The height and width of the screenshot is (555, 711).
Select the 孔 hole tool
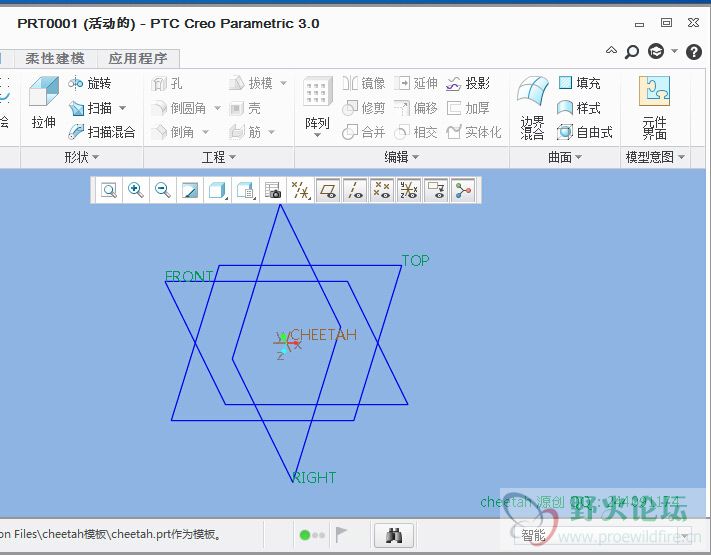(x=166, y=83)
